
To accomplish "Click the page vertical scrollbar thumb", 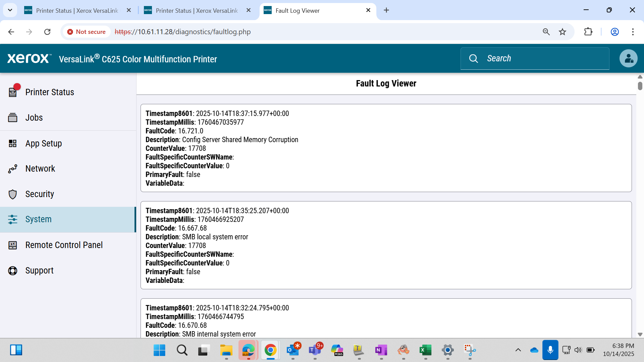I will 640,86.
